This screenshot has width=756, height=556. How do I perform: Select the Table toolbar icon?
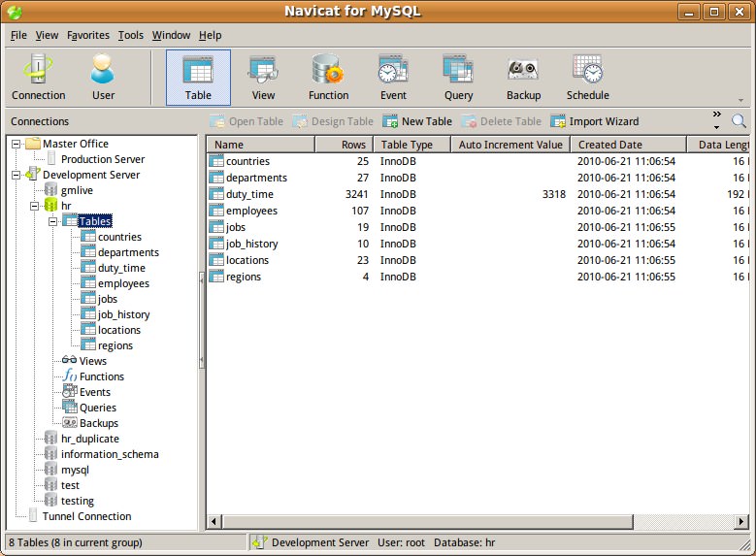[198, 78]
